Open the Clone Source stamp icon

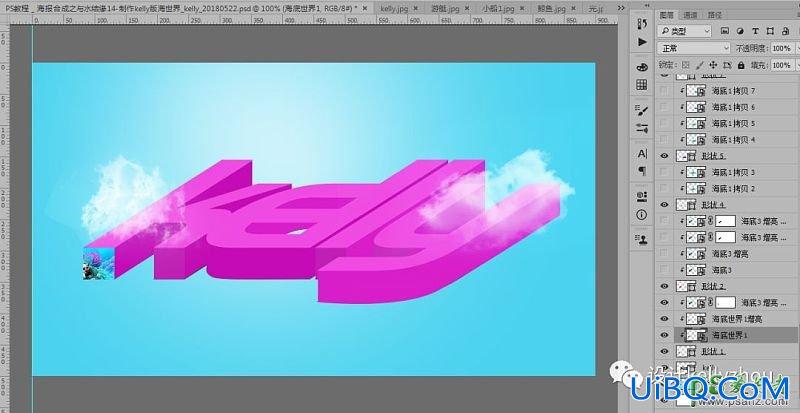coord(642,239)
